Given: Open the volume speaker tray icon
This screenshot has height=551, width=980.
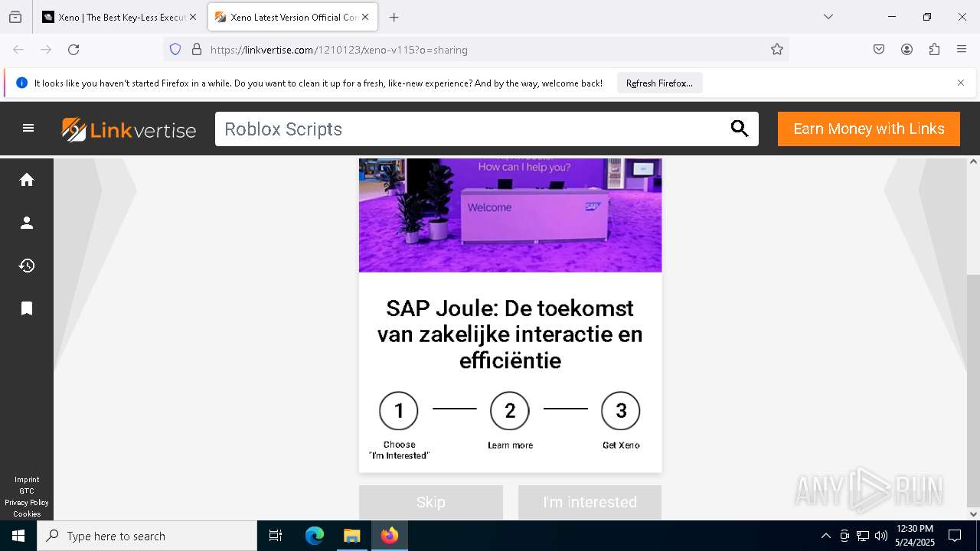Looking at the screenshot, I should pyautogui.click(x=881, y=536).
